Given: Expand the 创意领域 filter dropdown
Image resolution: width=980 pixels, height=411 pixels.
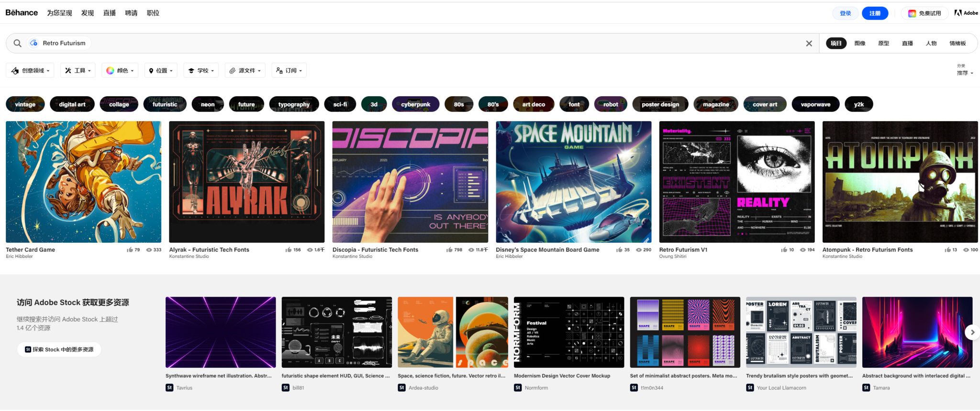Looking at the screenshot, I should click(x=30, y=70).
